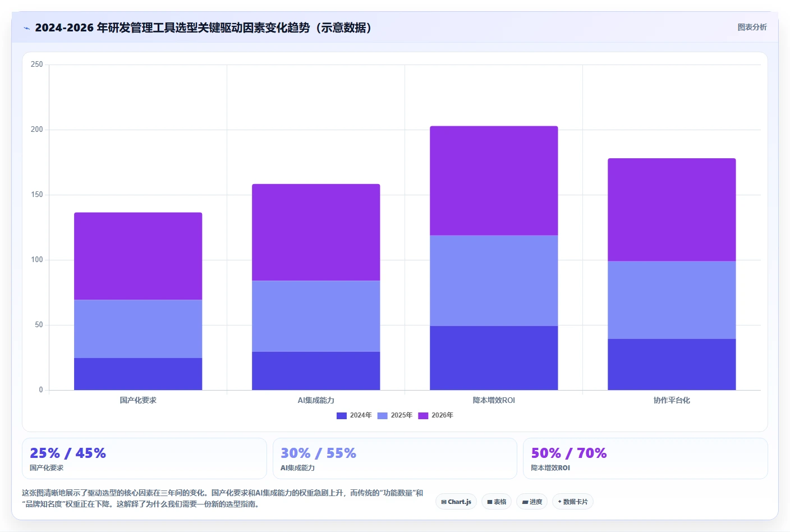The height and width of the screenshot is (532, 790).
Task: Click the 150 y-axis tick label
Action: (37, 195)
